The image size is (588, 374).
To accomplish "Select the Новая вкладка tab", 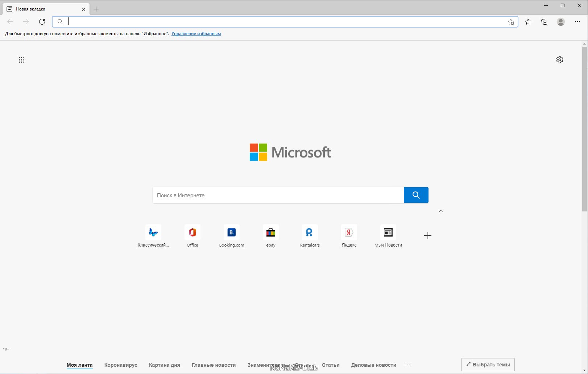I will (46, 9).
